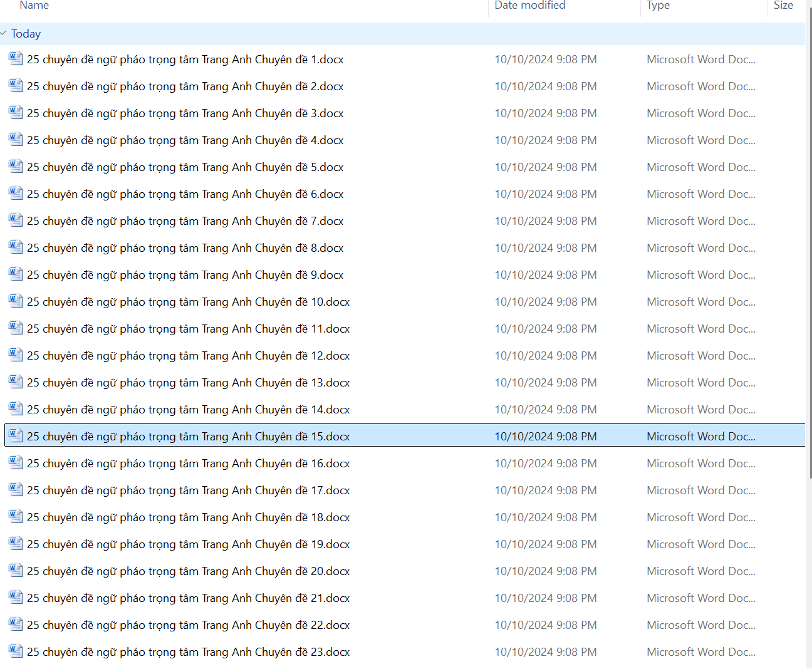Select file name Chuyên đề 5.docx

[185, 167]
